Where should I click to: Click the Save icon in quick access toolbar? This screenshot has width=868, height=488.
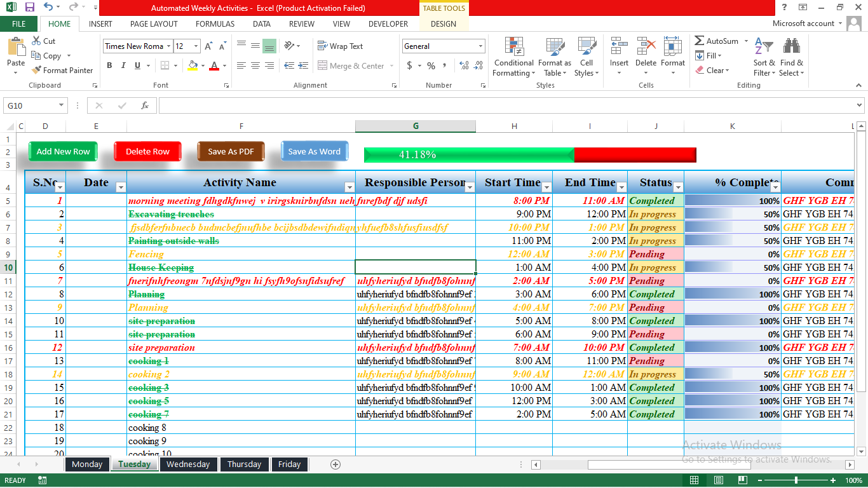point(29,8)
